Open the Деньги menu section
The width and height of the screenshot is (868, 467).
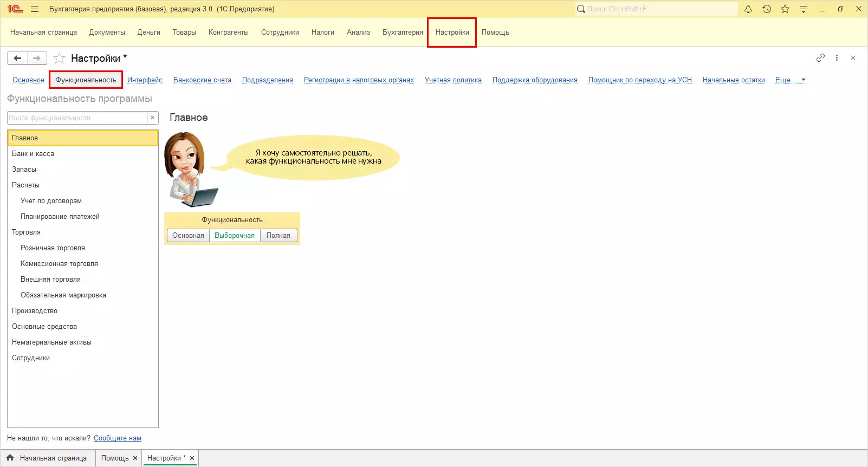149,33
